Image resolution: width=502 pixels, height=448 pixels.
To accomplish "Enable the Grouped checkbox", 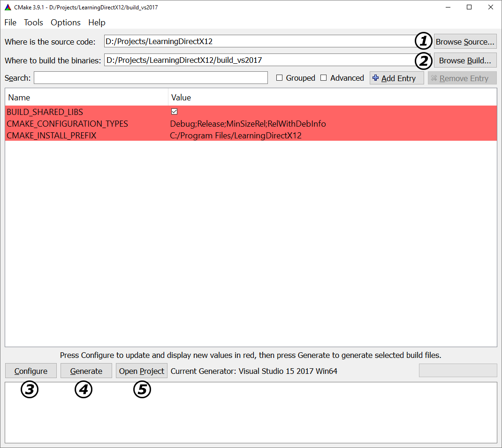I will tap(279, 78).
